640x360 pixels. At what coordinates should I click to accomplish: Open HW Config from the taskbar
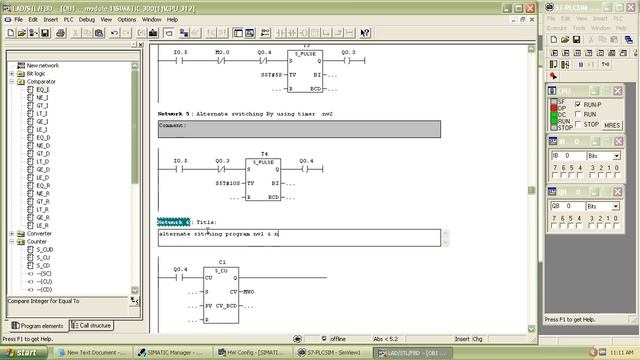pyautogui.click(x=251, y=353)
